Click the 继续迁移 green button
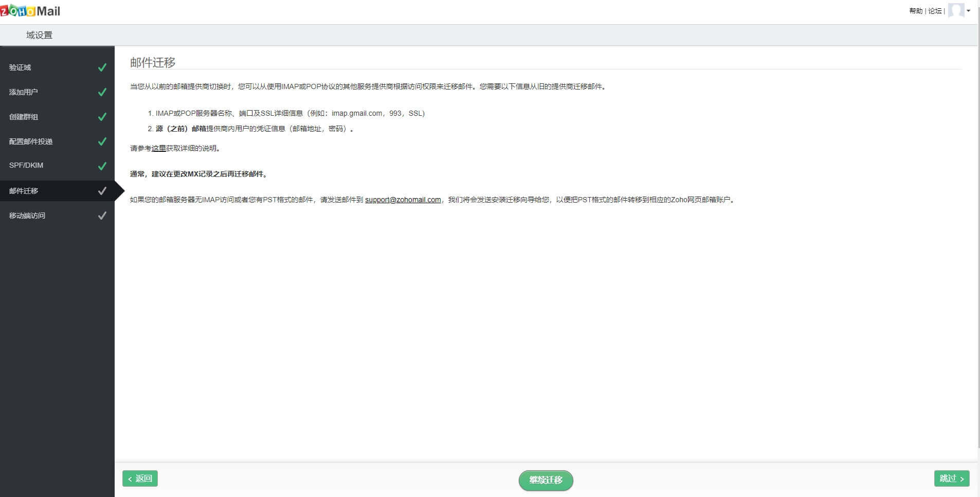The width and height of the screenshot is (980, 497). [546, 480]
